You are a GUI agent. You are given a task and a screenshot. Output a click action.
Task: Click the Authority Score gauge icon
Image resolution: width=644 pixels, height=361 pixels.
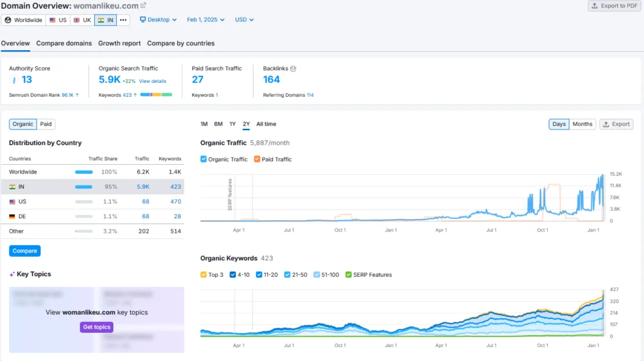[x=14, y=80]
